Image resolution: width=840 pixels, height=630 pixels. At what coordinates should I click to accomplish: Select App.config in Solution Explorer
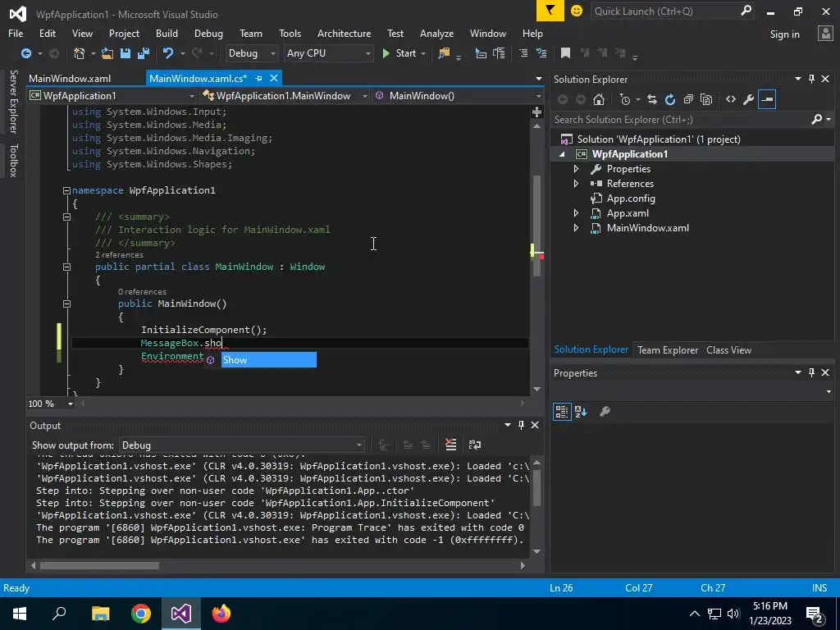[x=631, y=199]
